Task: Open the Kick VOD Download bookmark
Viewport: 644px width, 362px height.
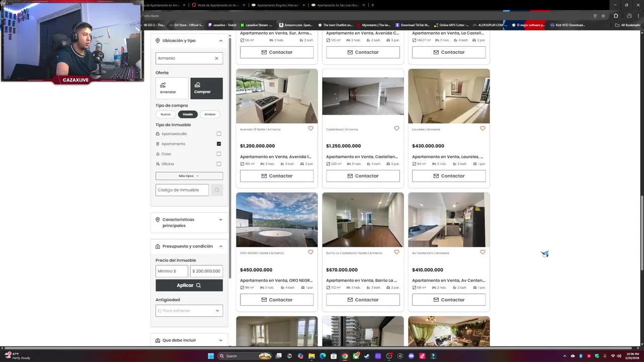Action: coord(568,25)
